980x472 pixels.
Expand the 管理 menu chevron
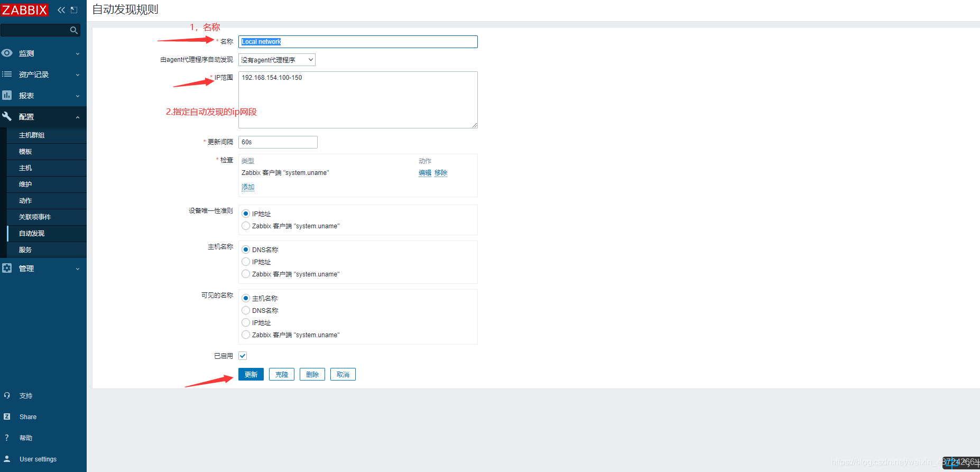click(x=78, y=269)
